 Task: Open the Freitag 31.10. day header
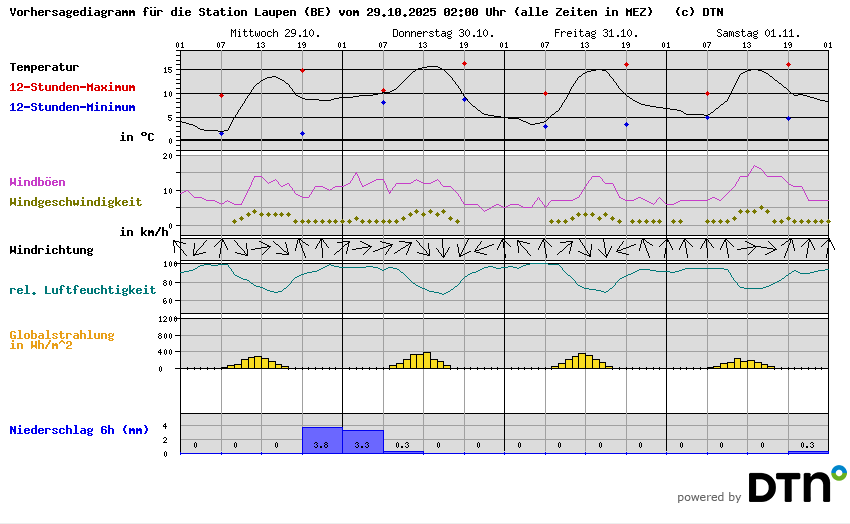pos(595,33)
